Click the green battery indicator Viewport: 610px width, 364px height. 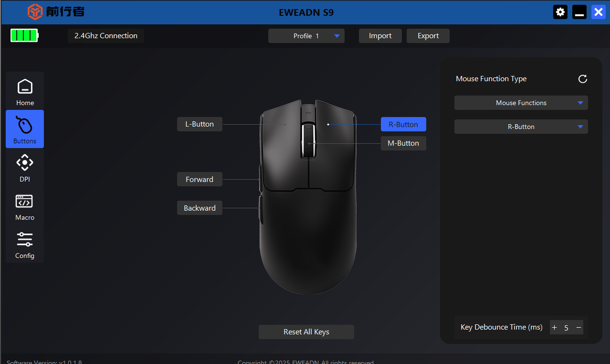(x=24, y=36)
